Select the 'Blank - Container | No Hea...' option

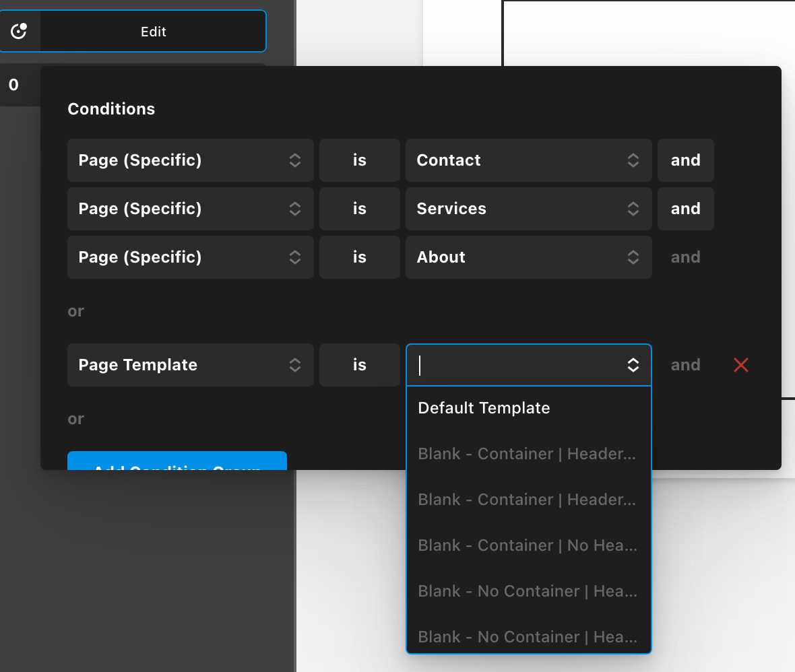click(528, 545)
